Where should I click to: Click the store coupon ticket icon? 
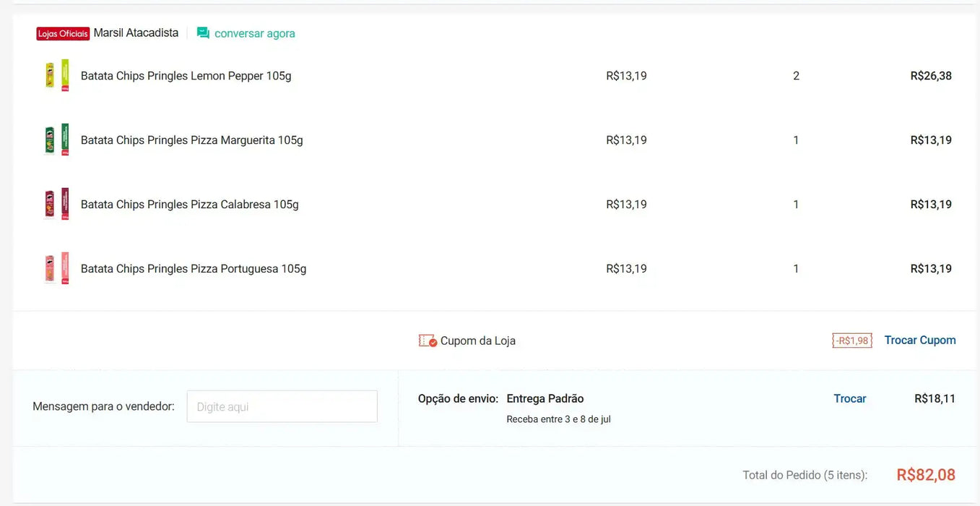[428, 340]
